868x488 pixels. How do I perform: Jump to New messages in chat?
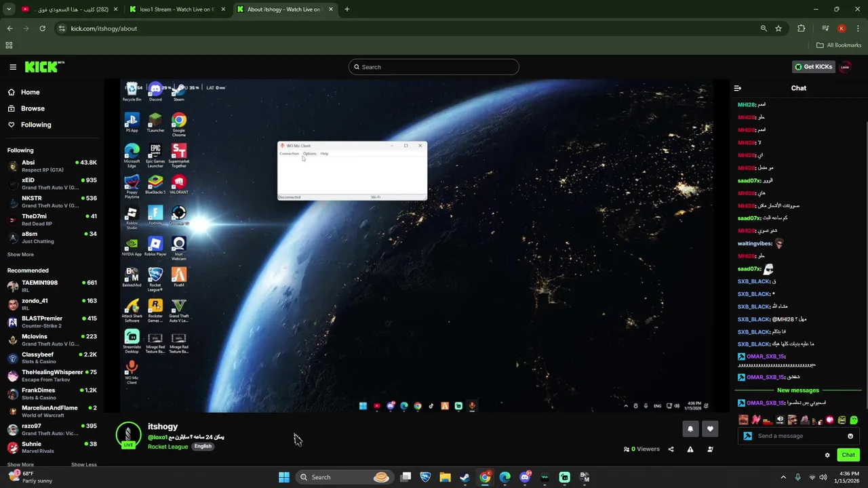(798, 390)
